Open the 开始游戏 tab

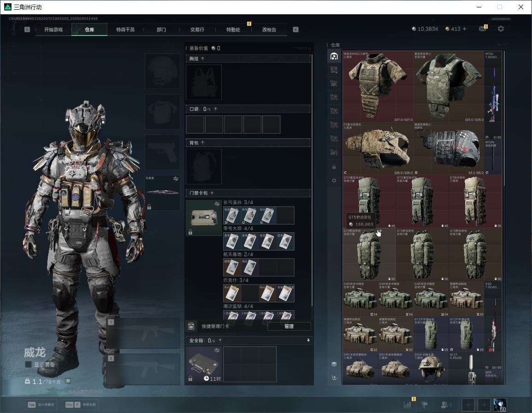click(x=53, y=29)
